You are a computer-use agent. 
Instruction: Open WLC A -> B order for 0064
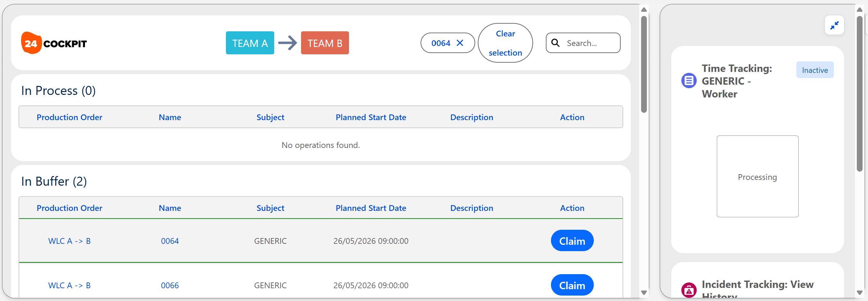tap(69, 241)
